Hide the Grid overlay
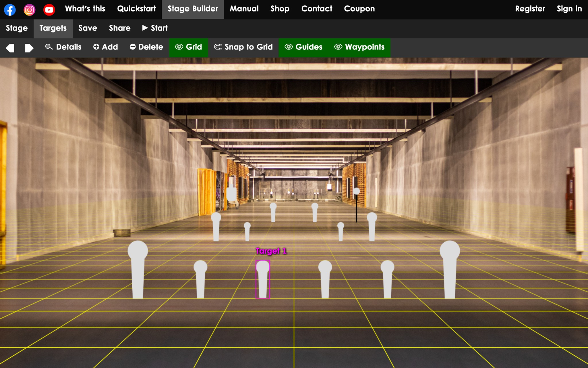The image size is (588, 368). pos(189,47)
